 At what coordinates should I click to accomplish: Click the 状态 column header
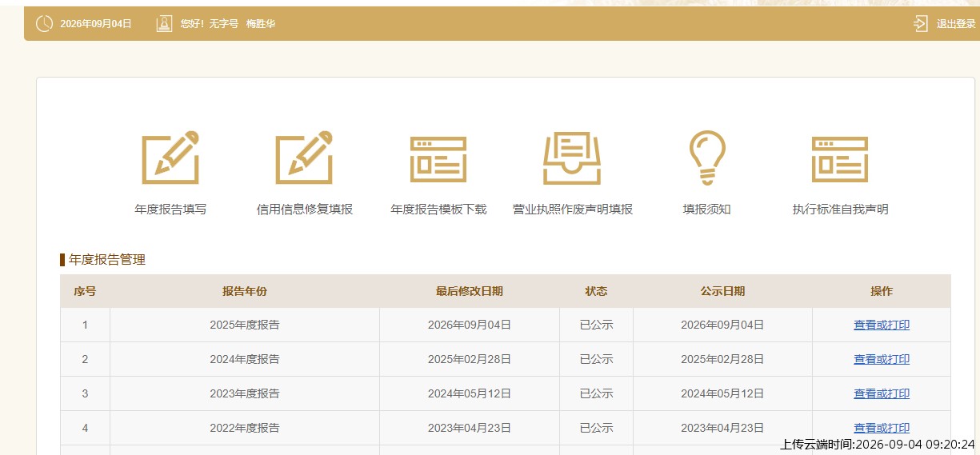coord(596,291)
